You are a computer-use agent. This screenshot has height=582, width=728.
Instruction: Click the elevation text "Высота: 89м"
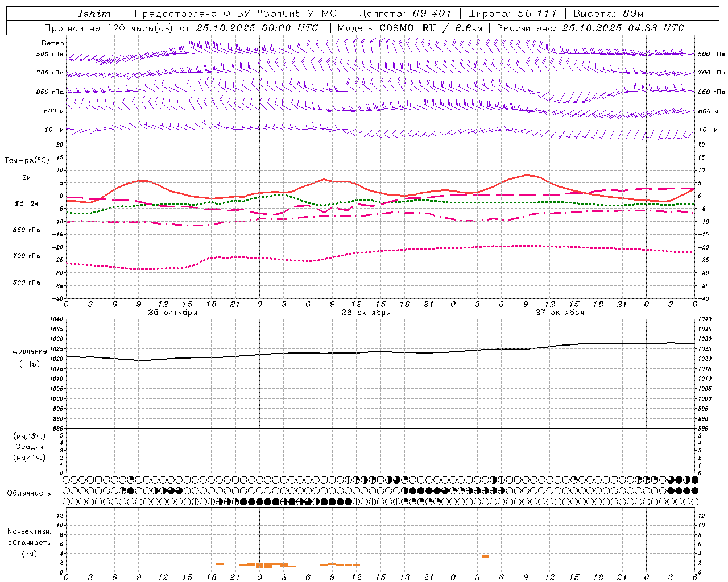tap(608, 14)
